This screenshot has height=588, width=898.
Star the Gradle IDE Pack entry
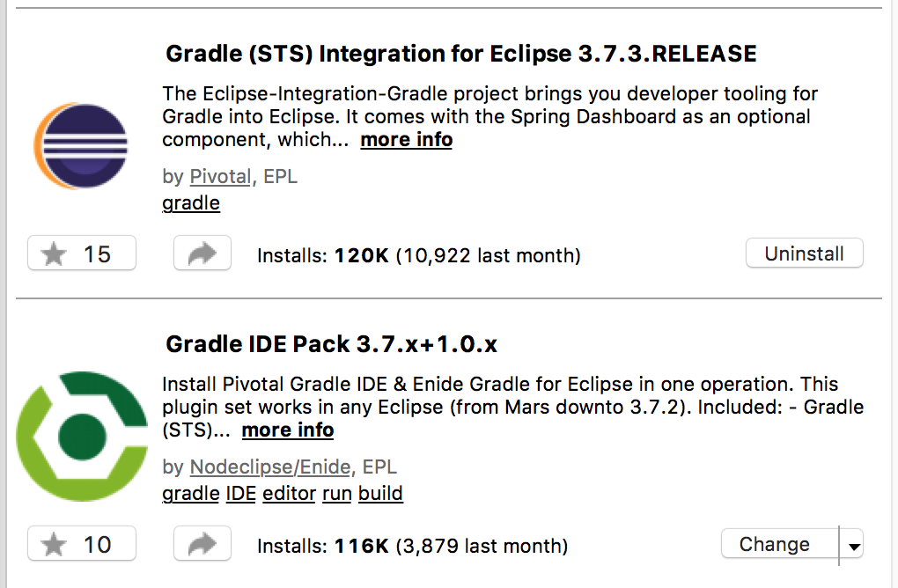(x=82, y=543)
